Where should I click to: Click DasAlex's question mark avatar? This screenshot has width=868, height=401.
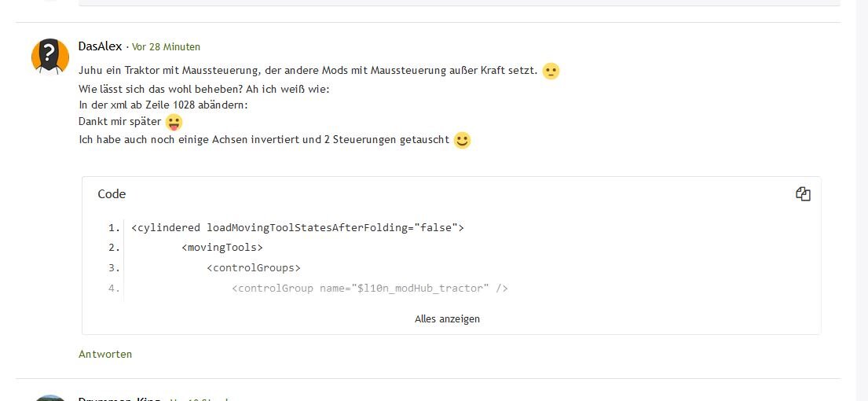point(49,57)
